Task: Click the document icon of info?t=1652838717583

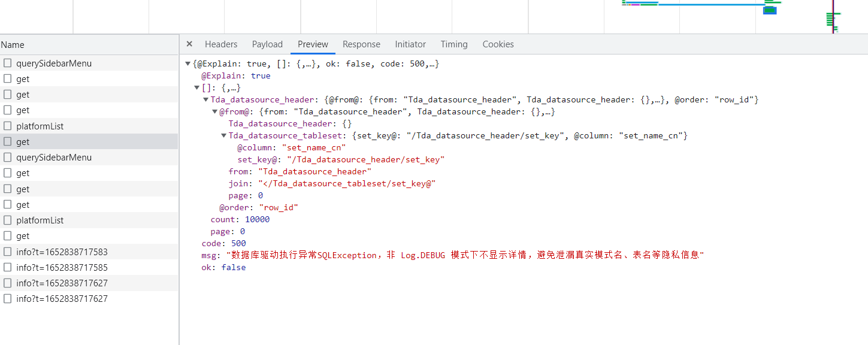Action: (8, 252)
